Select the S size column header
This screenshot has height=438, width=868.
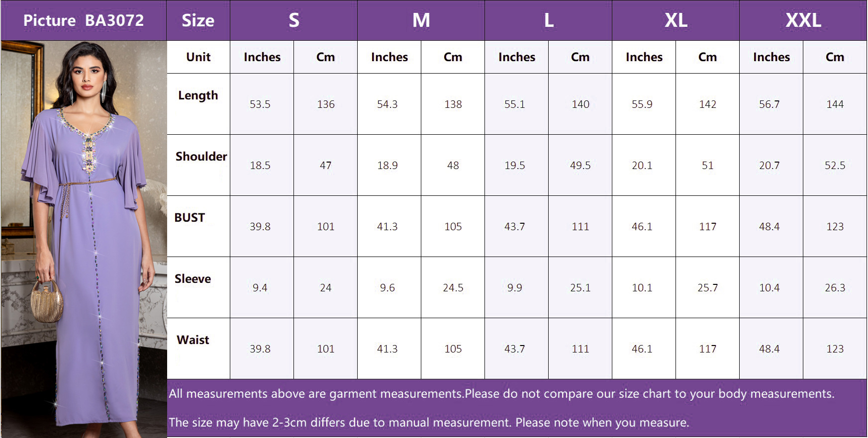[293, 20]
